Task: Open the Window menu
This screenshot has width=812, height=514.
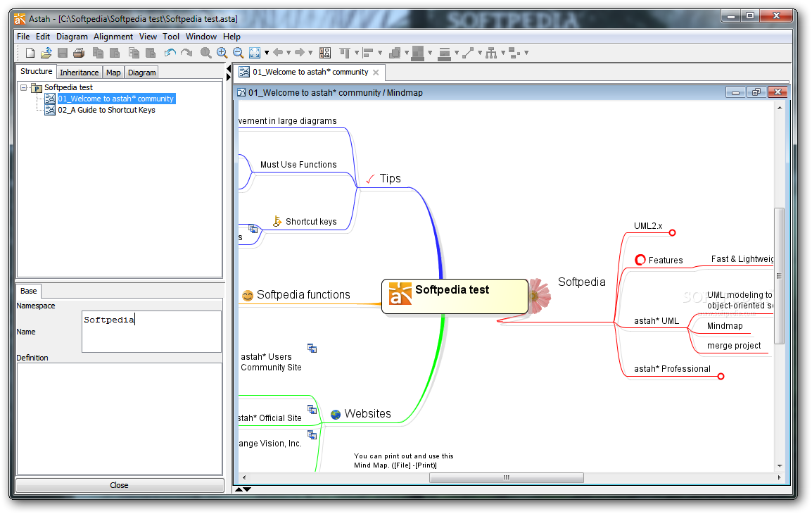Action: point(201,37)
